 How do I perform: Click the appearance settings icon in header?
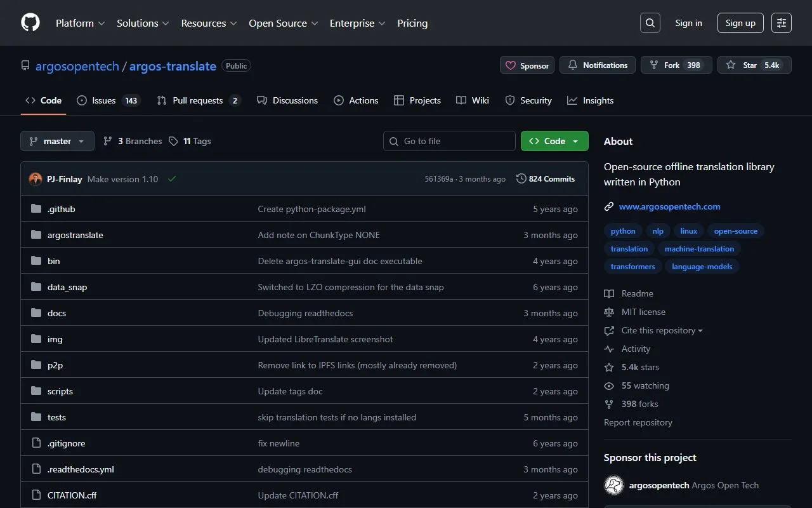pos(781,23)
